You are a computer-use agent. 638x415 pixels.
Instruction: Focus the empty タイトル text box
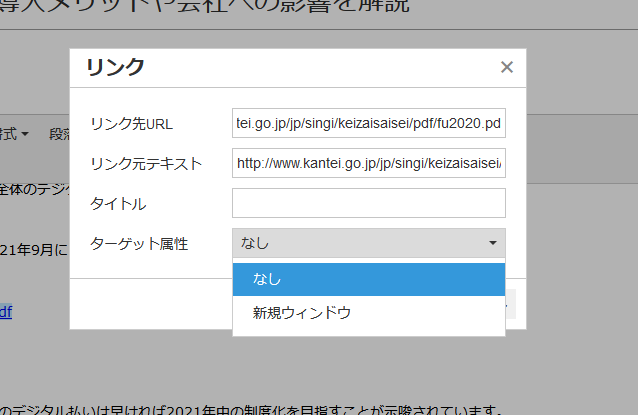(368, 203)
